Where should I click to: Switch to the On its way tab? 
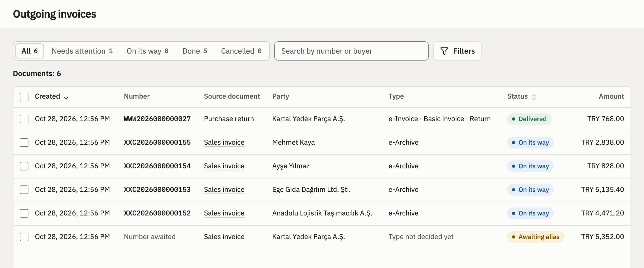[148, 51]
